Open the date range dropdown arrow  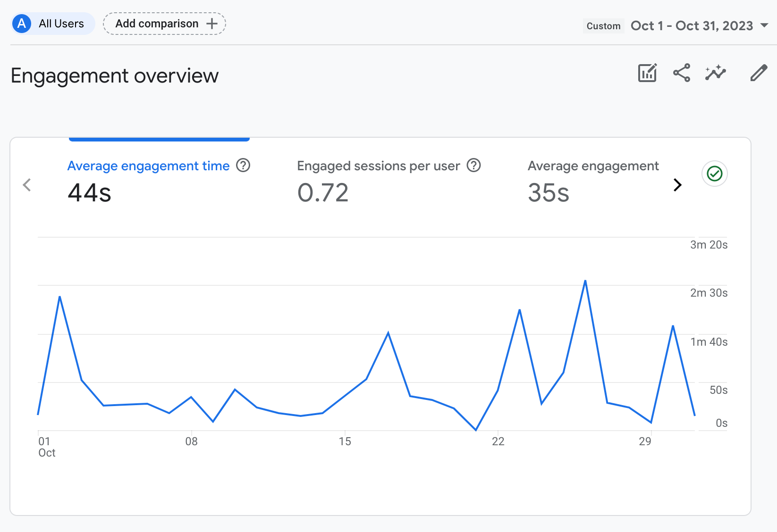tap(765, 25)
